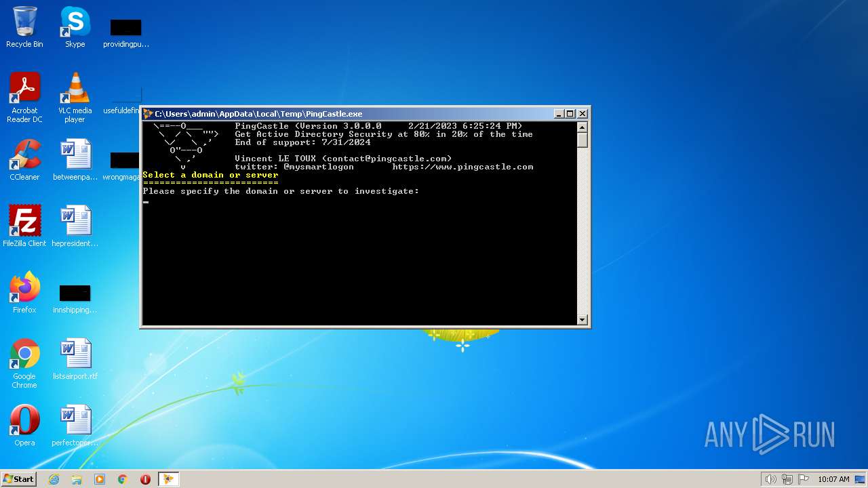Launch Skype from the desktop

(x=75, y=27)
